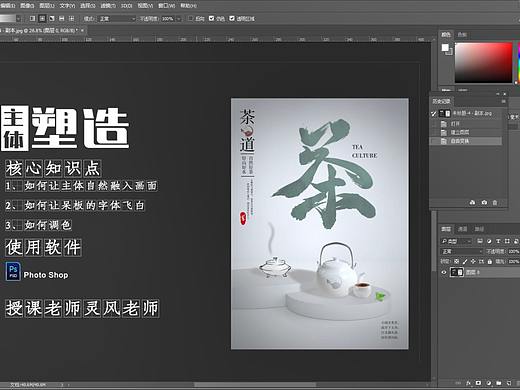Create a new snapshot in History panel
520x390 pixels.
(484, 202)
